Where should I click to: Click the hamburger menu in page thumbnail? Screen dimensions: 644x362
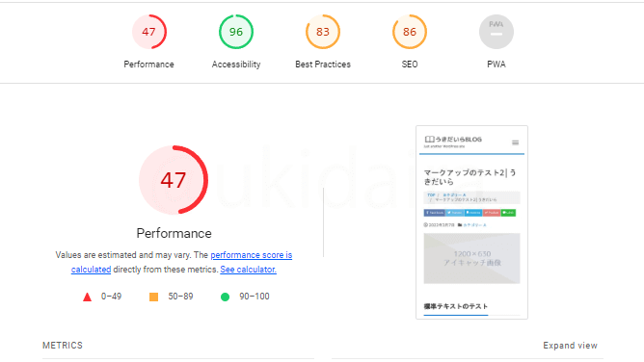[515, 142]
